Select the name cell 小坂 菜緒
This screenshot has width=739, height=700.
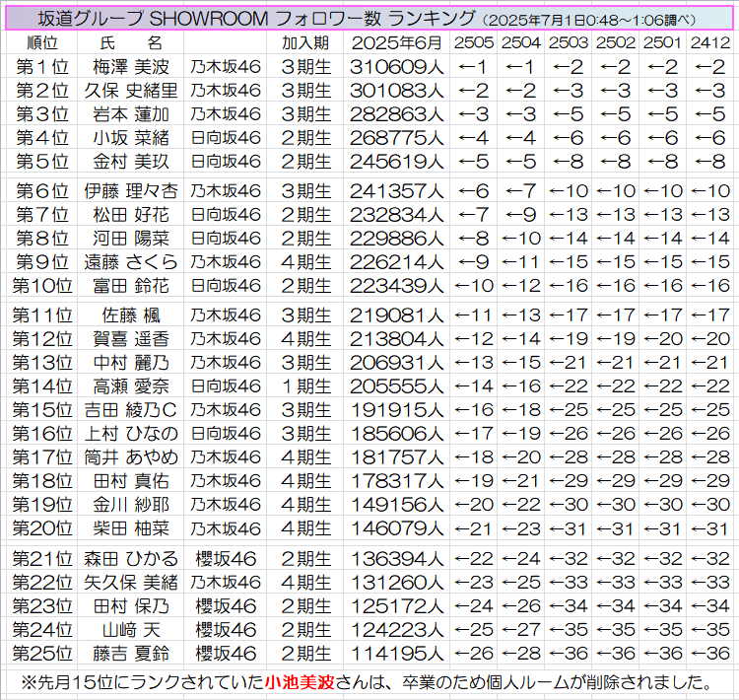pyautogui.click(x=131, y=138)
